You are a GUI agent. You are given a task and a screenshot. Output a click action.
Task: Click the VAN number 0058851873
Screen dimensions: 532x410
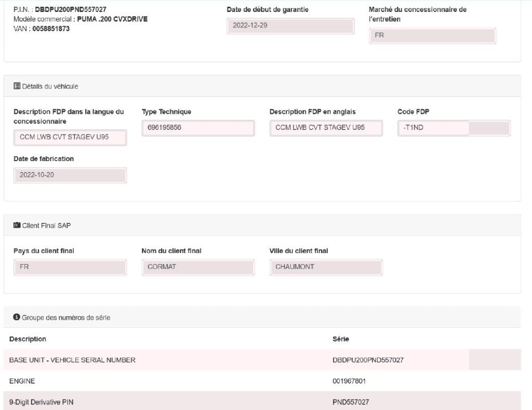point(51,29)
